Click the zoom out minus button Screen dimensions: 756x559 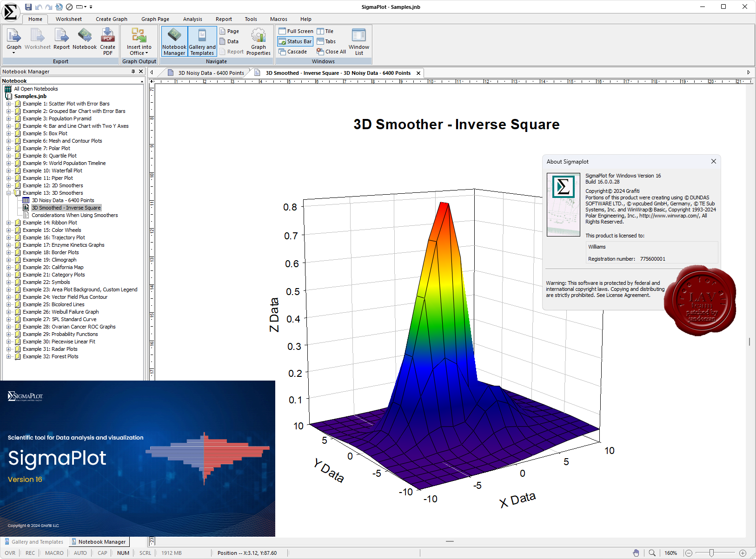tap(689, 553)
